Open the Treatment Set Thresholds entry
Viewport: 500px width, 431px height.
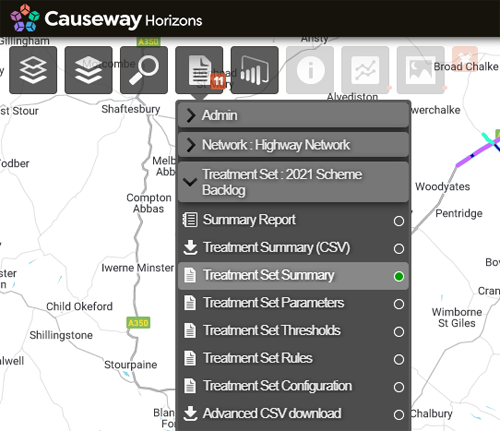(x=293, y=331)
